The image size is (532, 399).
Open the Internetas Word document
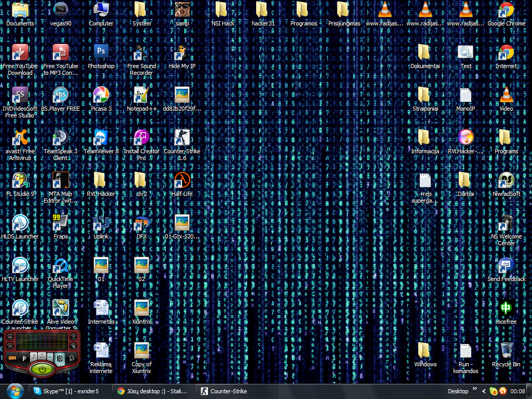[x=101, y=312]
